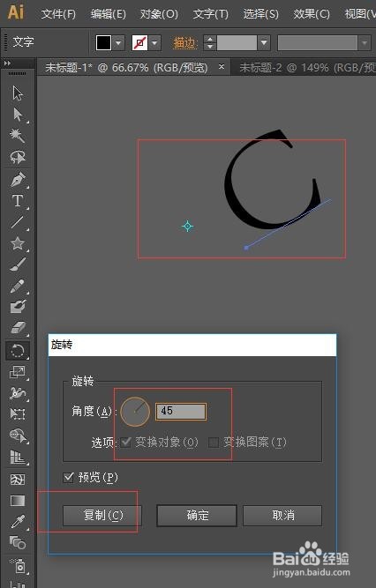Screen dimensions: 376x588
Task: Open the variable width profile dropdown
Action: pos(364,42)
